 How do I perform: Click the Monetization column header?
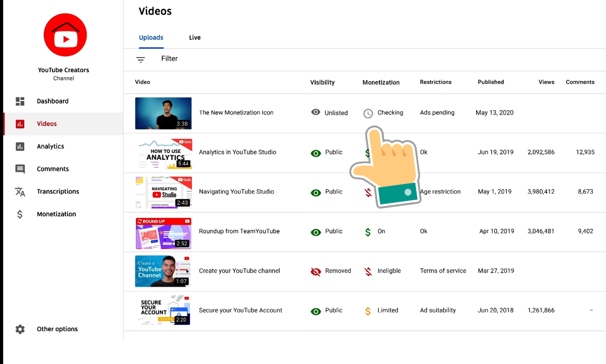381,82
